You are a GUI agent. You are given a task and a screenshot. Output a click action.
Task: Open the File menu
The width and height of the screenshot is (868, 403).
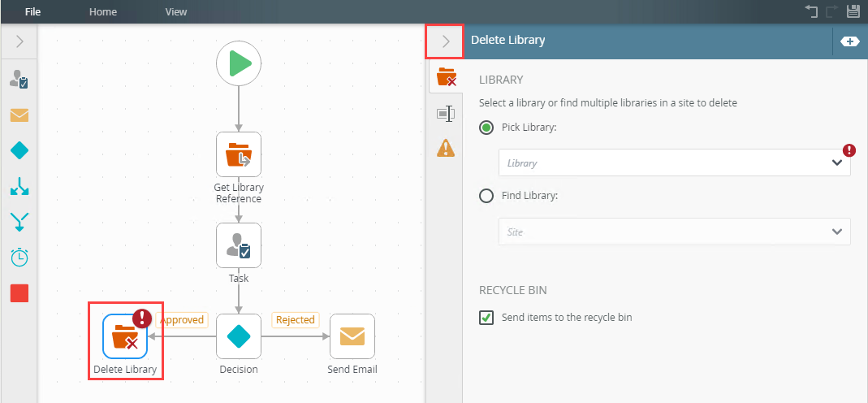pos(33,12)
